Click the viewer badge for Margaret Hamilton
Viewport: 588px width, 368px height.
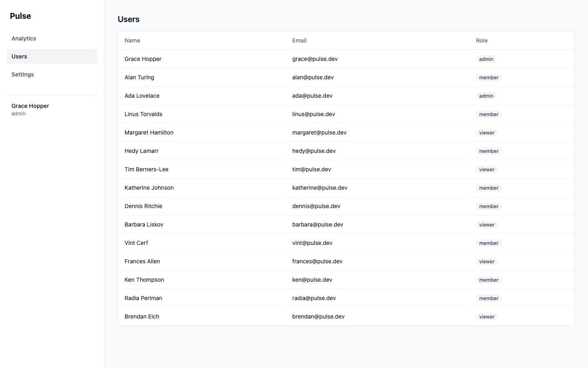click(x=486, y=132)
